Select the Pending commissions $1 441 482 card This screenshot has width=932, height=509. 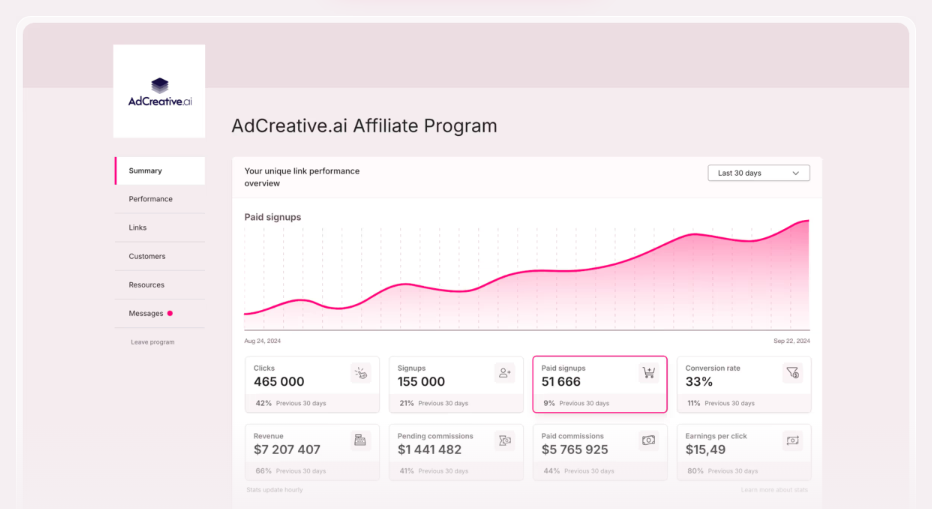pos(456,452)
